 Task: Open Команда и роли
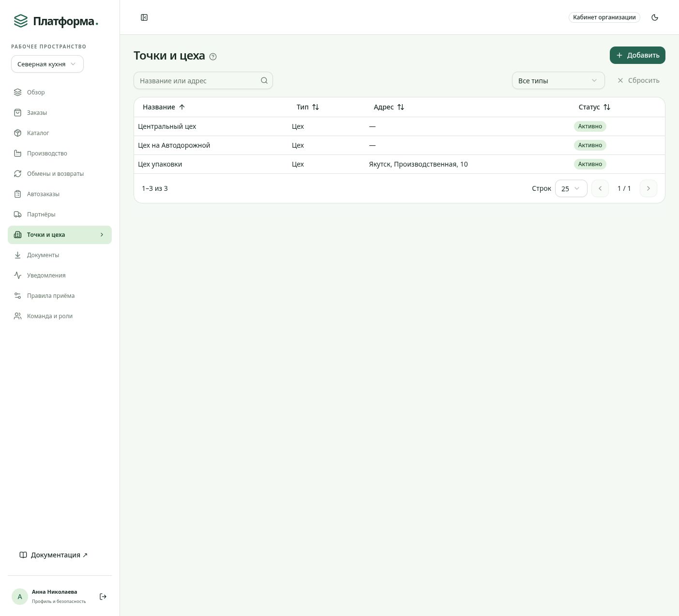[x=60, y=316]
